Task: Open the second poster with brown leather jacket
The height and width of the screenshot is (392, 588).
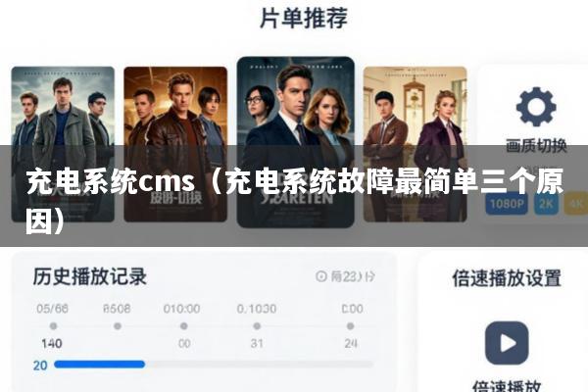Action: pos(175,144)
